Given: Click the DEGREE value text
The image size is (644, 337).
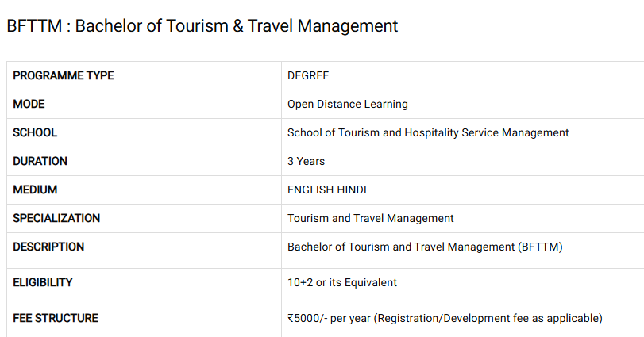Looking at the screenshot, I should [308, 76].
